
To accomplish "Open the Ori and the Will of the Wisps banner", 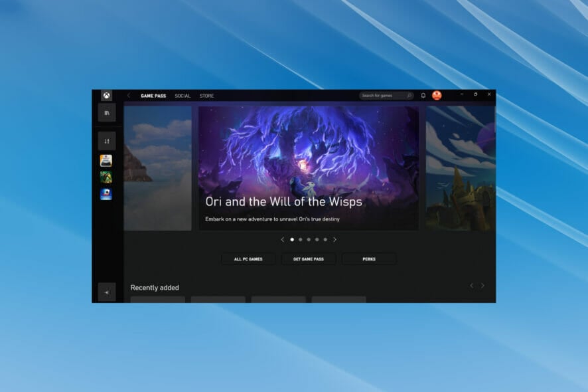I will coord(309,168).
